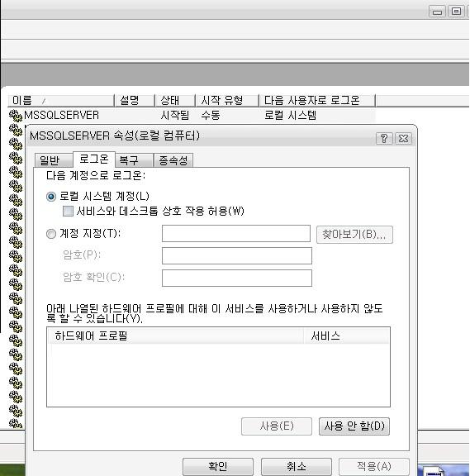Sort services list by 시작 유형 column
Viewport: 470px width, 476px height.
[227, 101]
